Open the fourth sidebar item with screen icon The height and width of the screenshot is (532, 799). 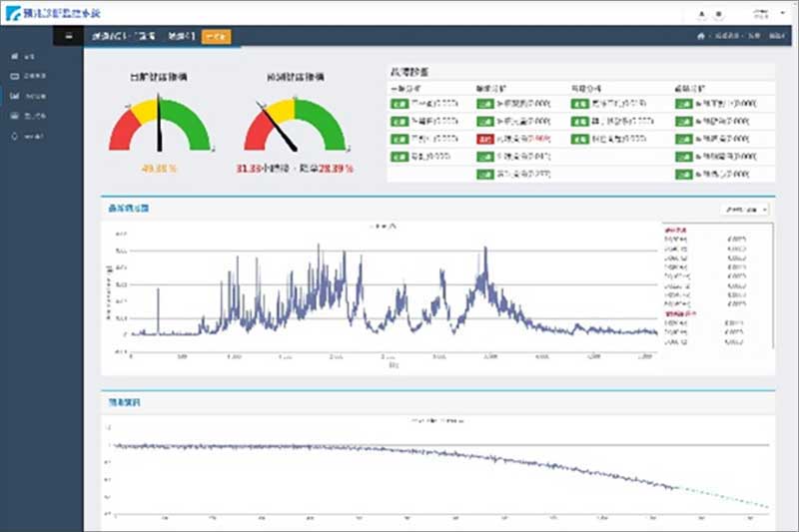(28, 116)
